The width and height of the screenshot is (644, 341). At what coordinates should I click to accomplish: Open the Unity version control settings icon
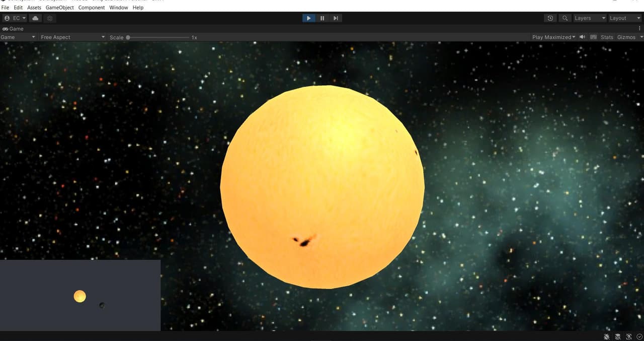[50, 18]
